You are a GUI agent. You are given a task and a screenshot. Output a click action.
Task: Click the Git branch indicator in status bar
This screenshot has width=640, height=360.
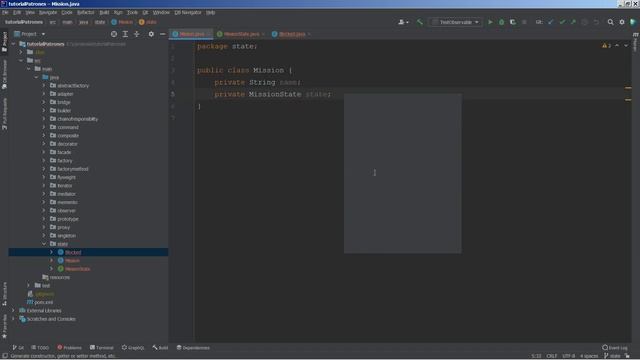coord(611,356)
